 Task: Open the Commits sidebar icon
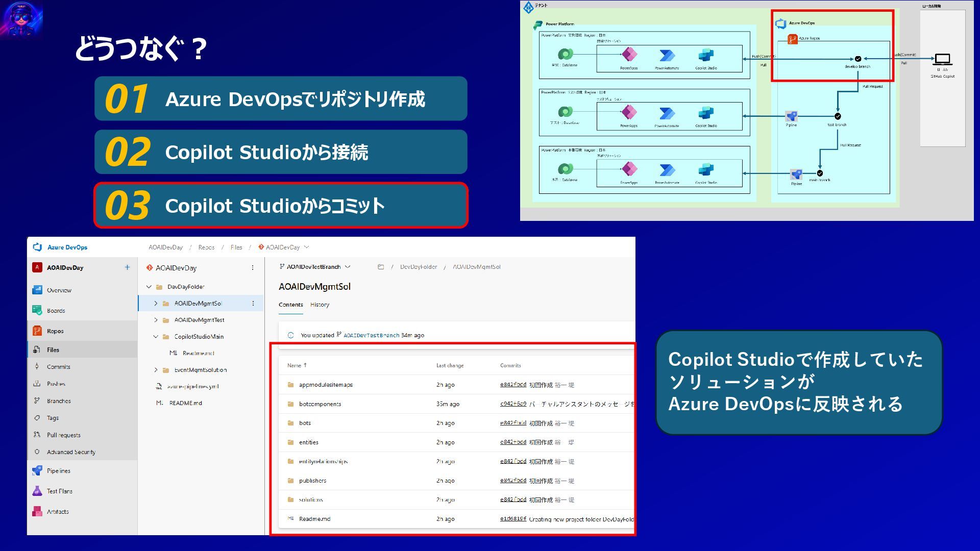37,366
